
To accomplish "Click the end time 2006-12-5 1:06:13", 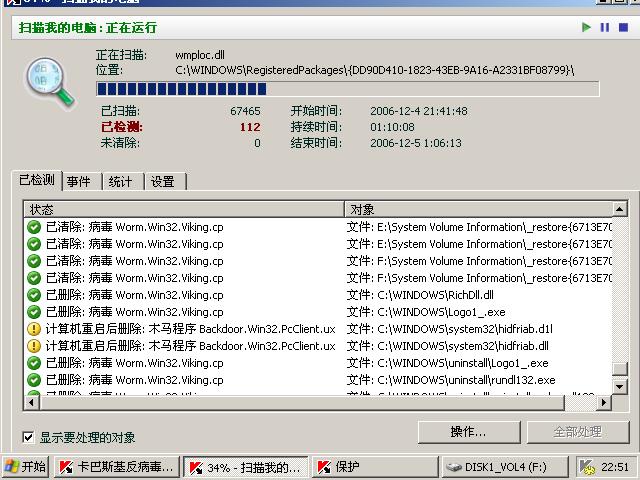I will [416, 143].
